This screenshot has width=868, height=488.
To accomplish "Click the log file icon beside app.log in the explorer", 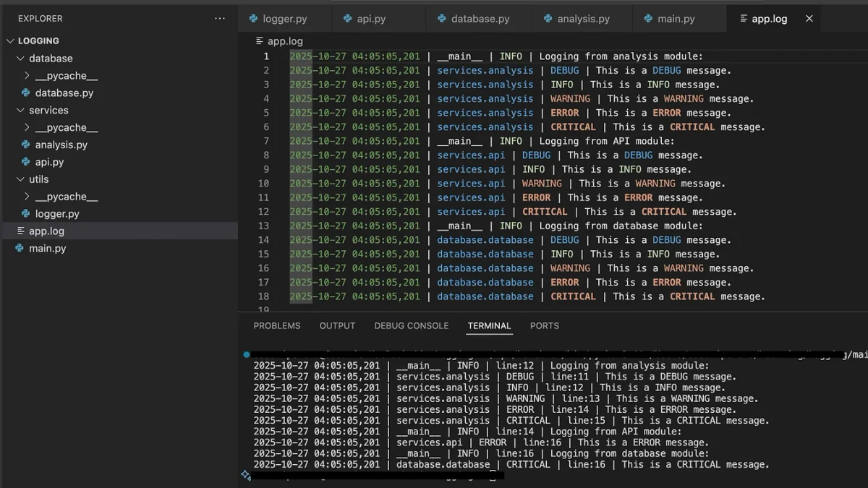I will 20,231.
